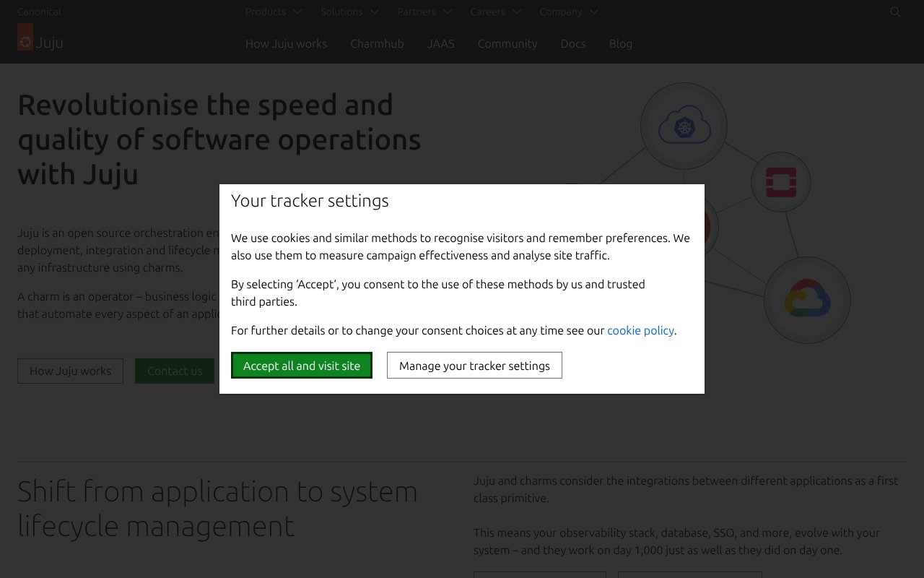This screenshot has height=578, width=924.
Task: Open the Solutions dropdown
Action: (341, 12)
